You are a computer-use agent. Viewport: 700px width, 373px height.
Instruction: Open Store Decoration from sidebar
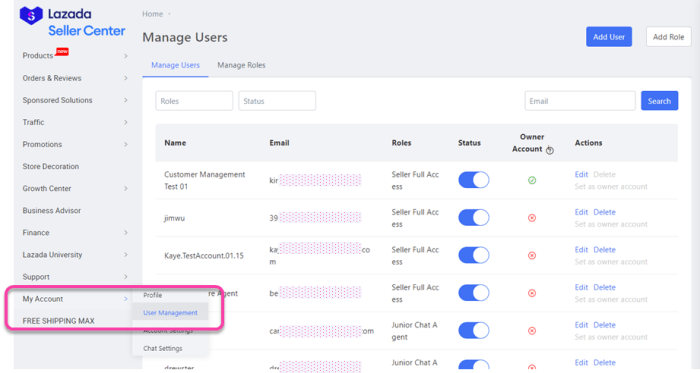tap(51, 166)
